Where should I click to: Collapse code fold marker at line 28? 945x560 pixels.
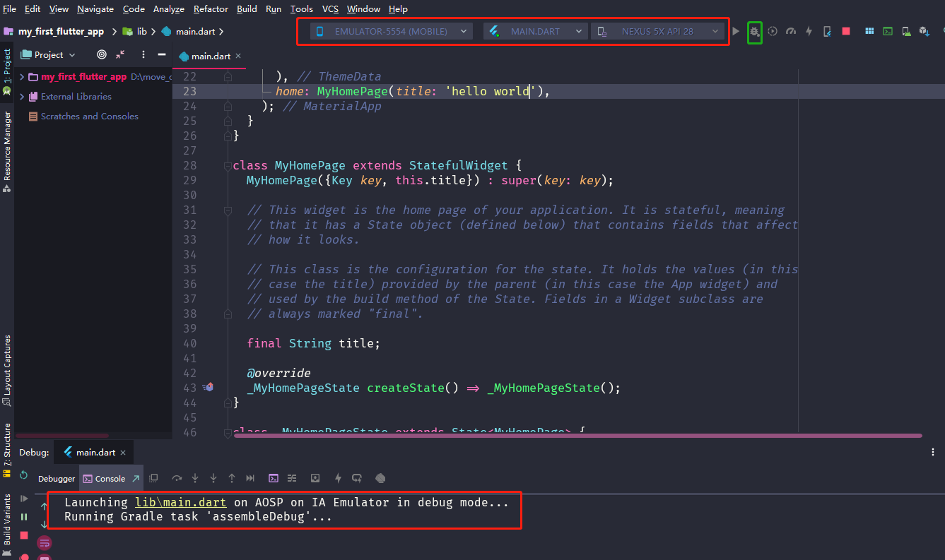(x=228, y=165)
